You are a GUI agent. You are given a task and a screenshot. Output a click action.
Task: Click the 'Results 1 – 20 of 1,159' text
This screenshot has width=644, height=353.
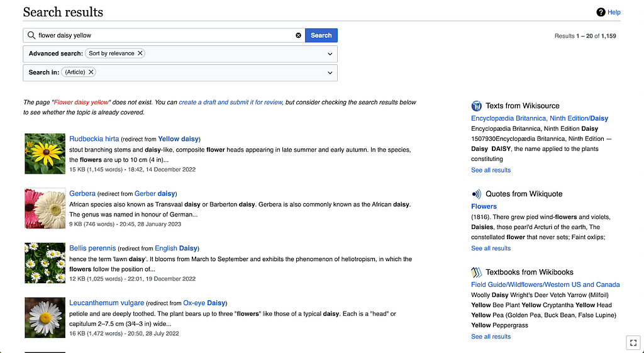(x=586, y=36)
